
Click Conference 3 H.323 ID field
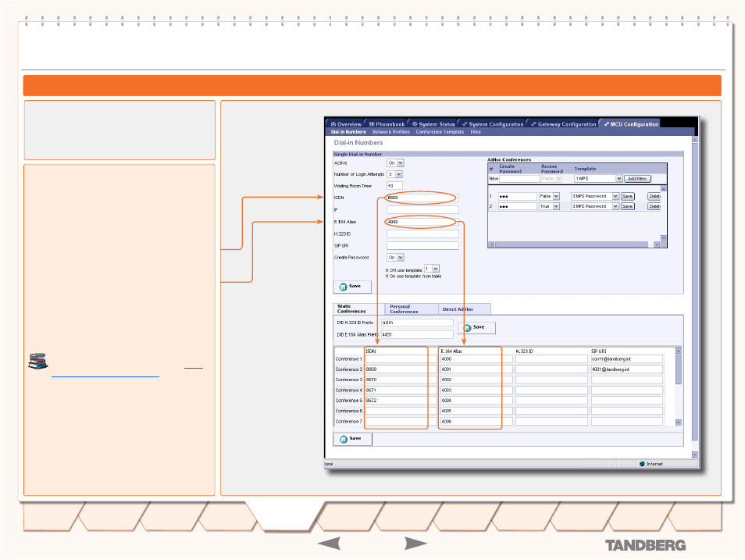click(x=551, y=380)
